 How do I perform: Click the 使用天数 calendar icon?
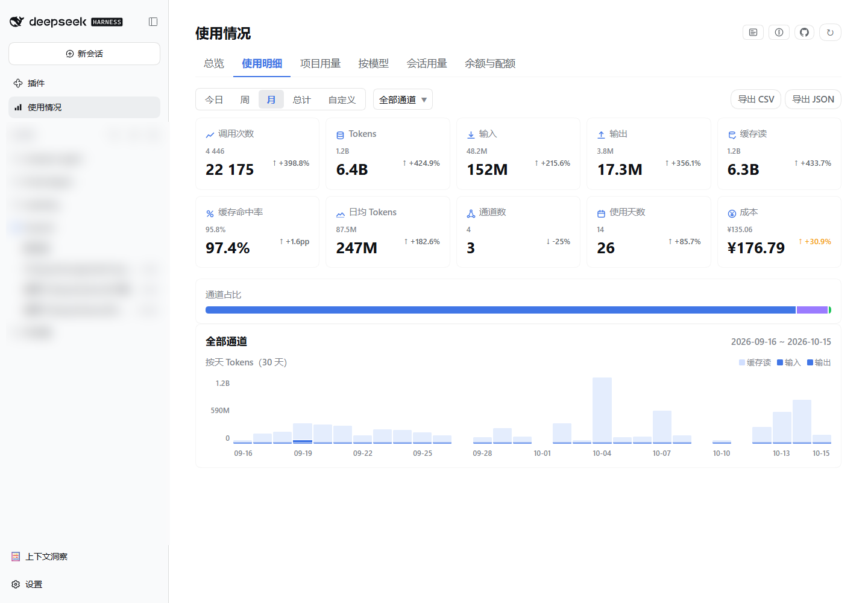click(x=601, y=213)
